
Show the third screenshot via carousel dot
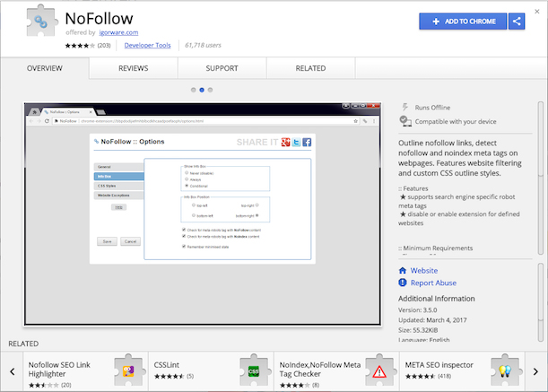coord(210,90)
